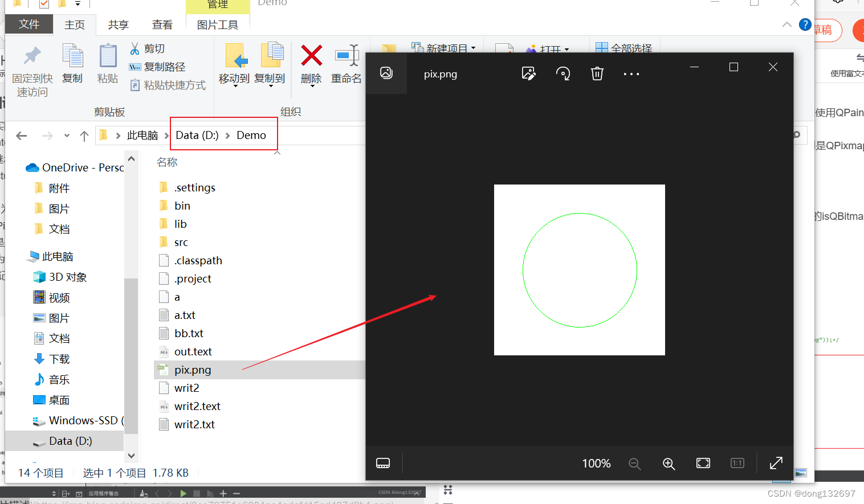Click Fit to window icon

(703, 463)
